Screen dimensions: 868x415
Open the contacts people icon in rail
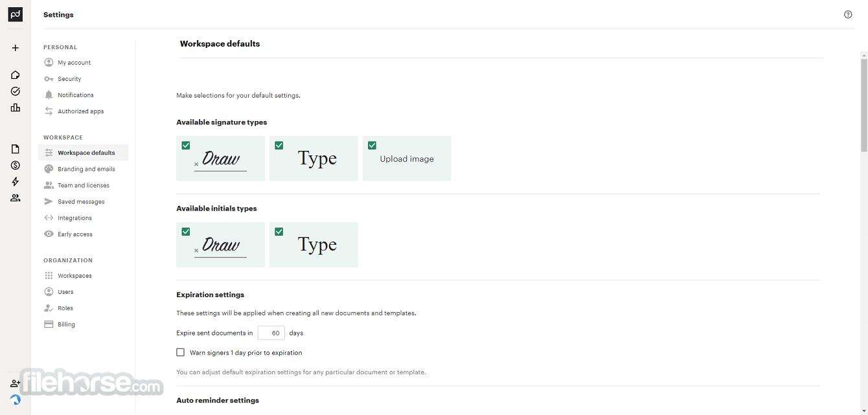[x=16, y=198]
